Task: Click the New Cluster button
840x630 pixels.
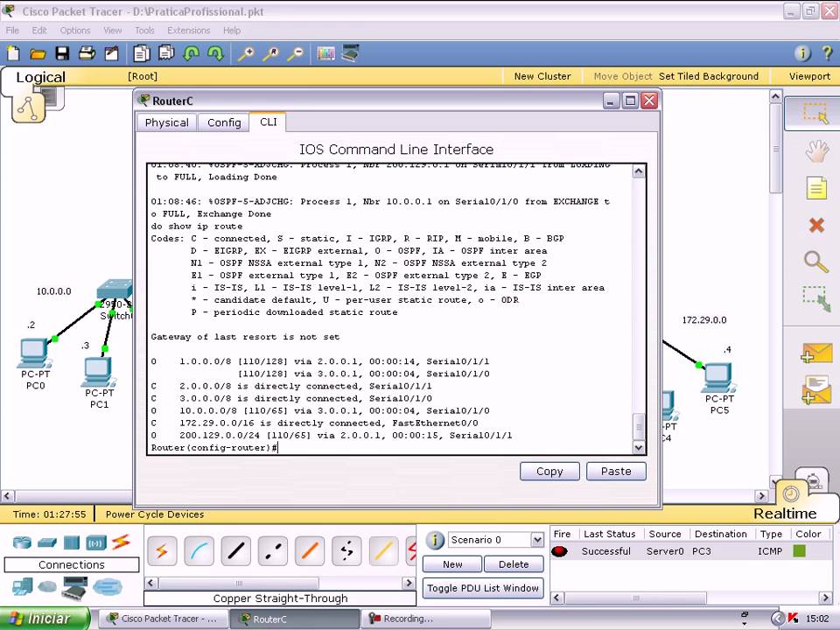Action: (542, 76)
